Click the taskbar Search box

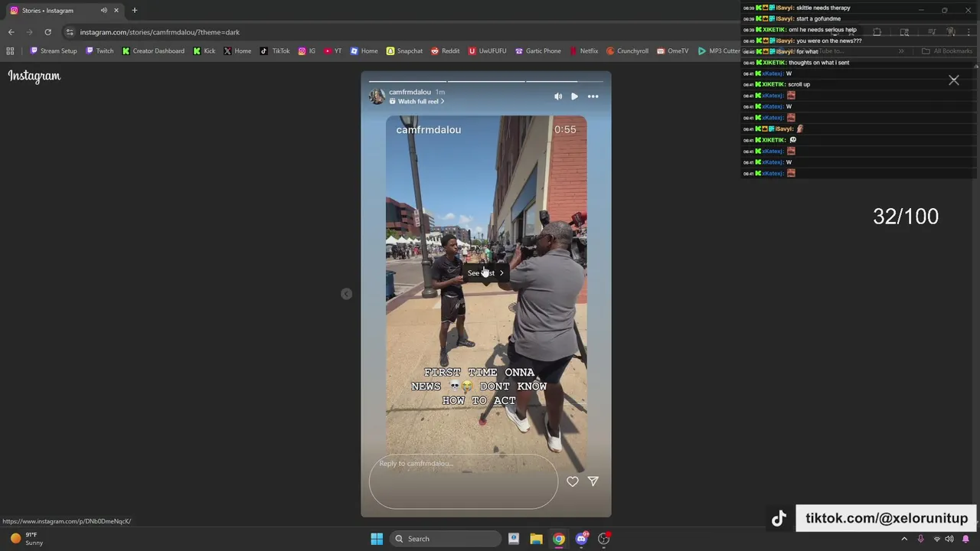446,539
